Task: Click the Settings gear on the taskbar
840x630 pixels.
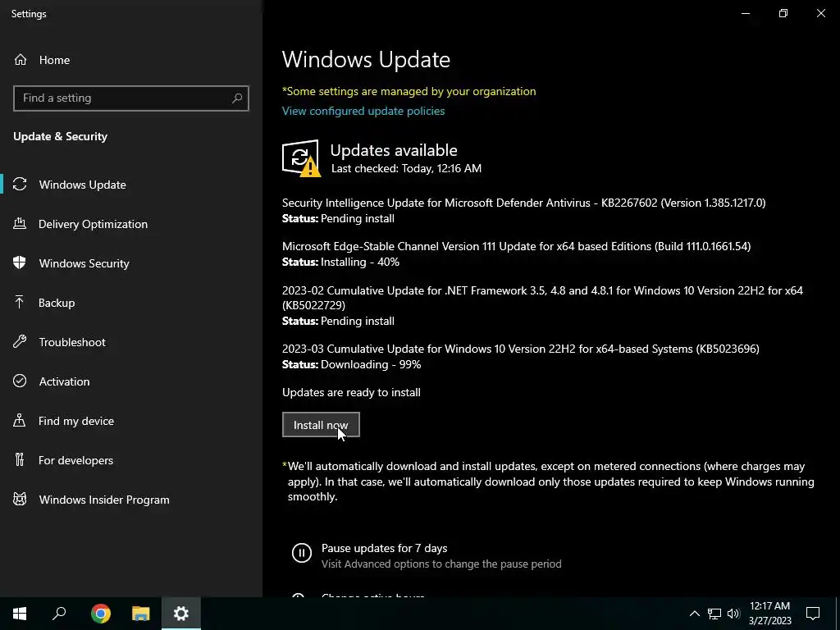Action: tap(181, 614)
